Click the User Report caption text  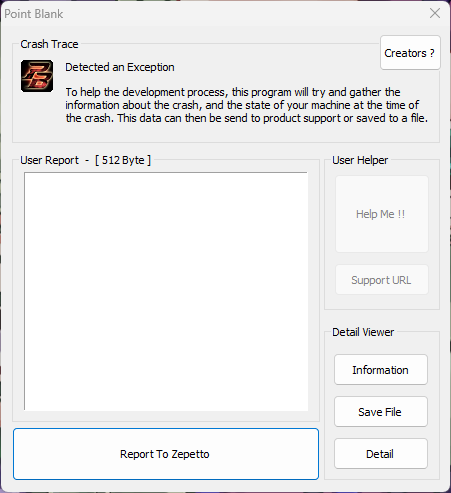coord(49,160)
